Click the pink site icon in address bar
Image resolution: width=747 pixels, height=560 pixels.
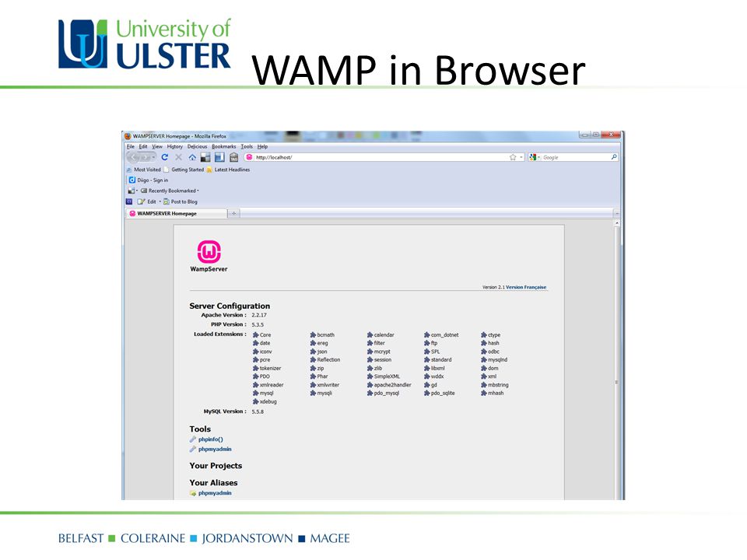[249, 157]
